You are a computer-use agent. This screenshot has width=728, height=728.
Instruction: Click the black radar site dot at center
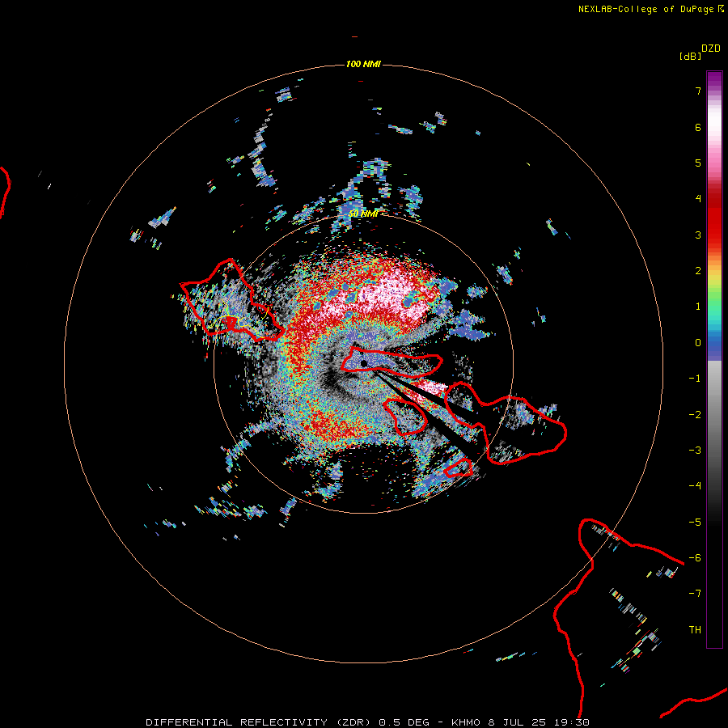coord(363,364)
